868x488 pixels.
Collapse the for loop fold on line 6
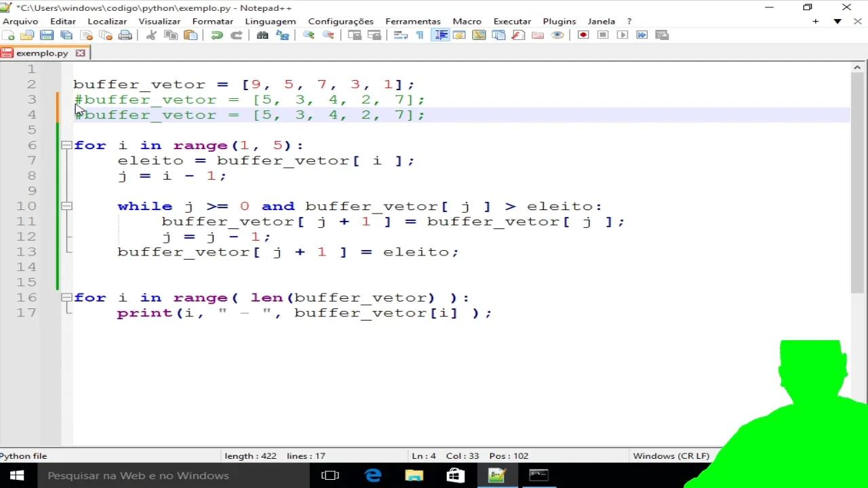pyautogui.click(x=66, y=145)
